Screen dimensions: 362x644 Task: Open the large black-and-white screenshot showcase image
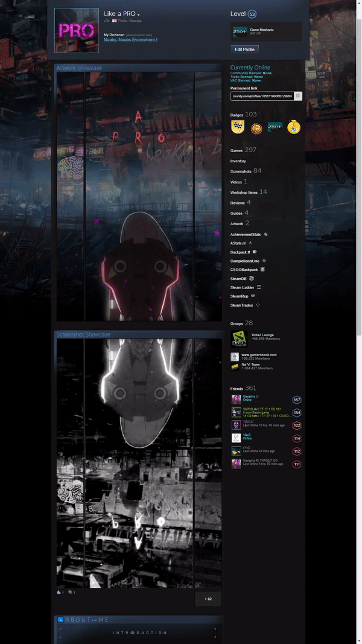click(x=139, y=464)
